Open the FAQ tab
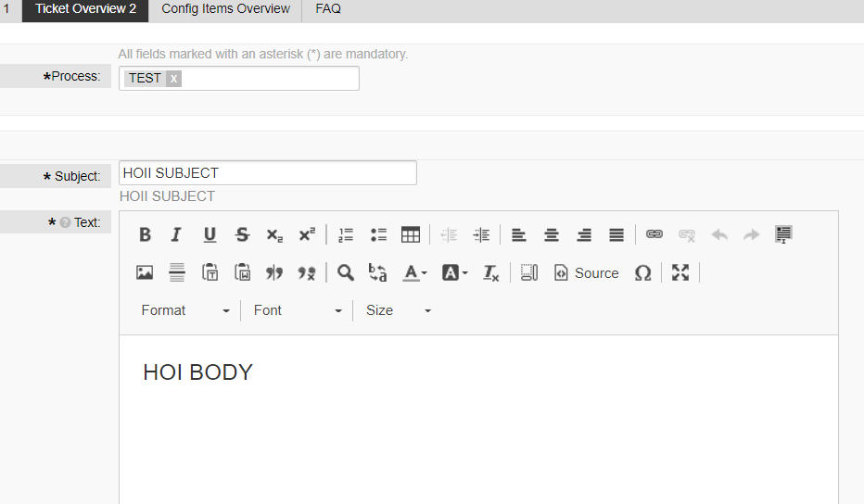Image resolution: width=864 pixels, height=504 pixels. pos(328,9)
